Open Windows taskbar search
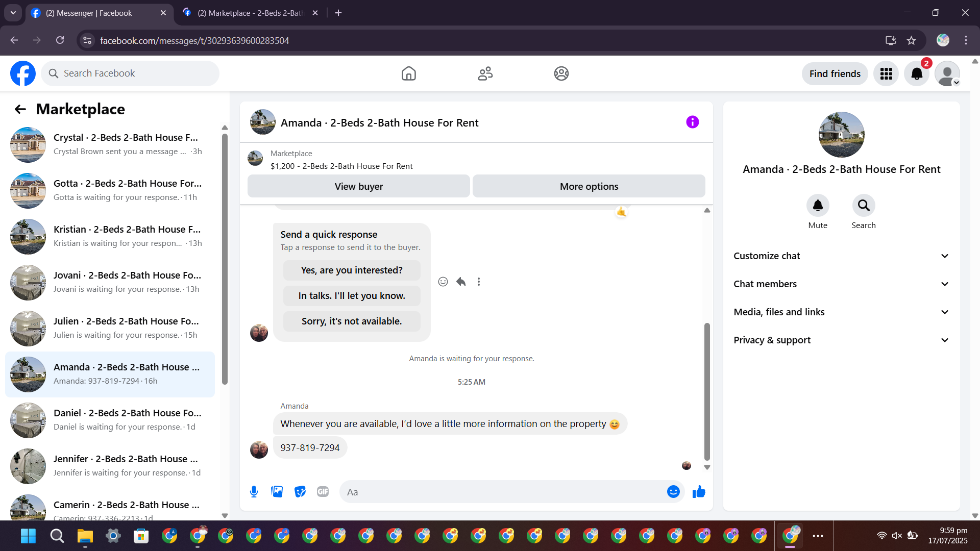 point(57,536)
